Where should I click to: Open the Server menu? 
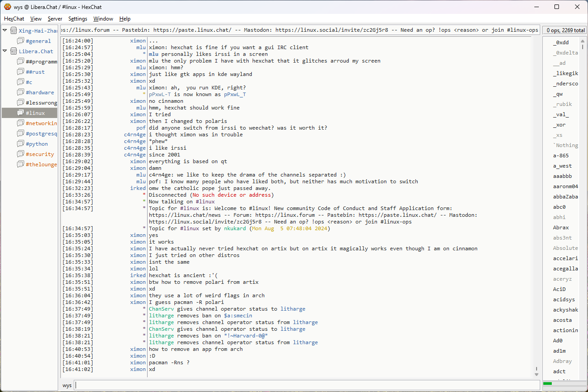point(55,19)
